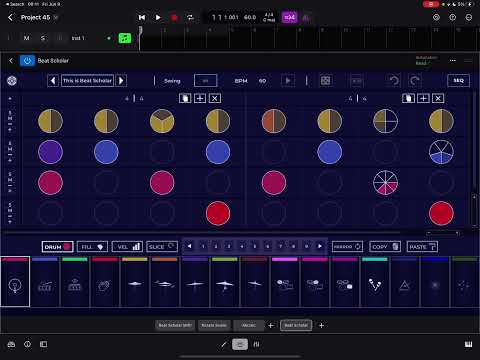Image resolution: width=480 pixels, height=360 pixels.
Task: Click the PASTE button
Action: tap(422, 247)
